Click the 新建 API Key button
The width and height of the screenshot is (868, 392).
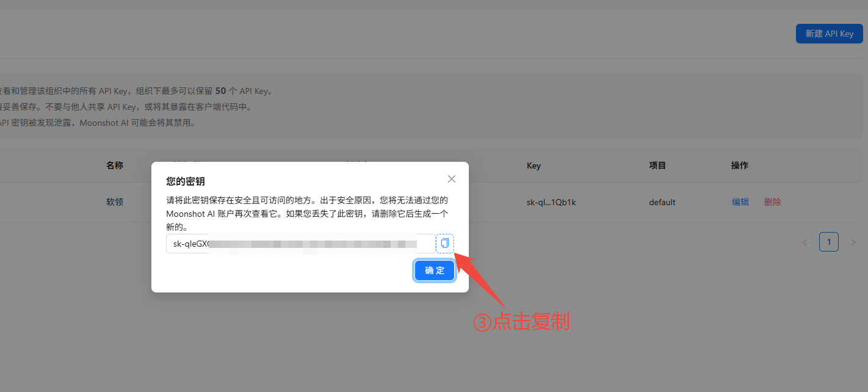829,34
